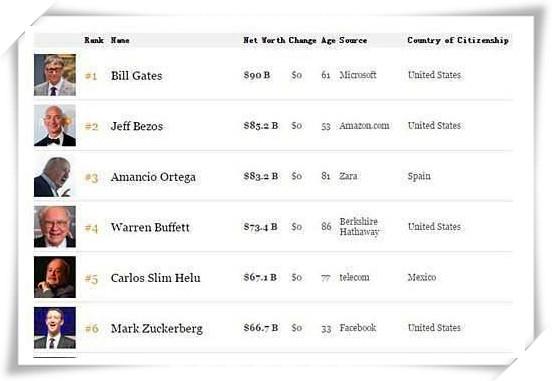Sort by Net Worth column header
This screenshot has height=381, width=552.
point(264,40)
